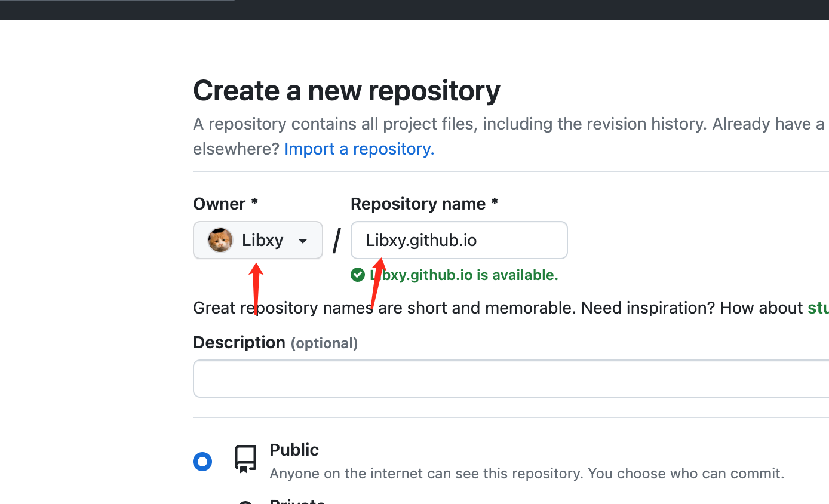Expand the Owner dropdown caret arrow
This screenshot has height=504, width=829.
click(303, 241)
